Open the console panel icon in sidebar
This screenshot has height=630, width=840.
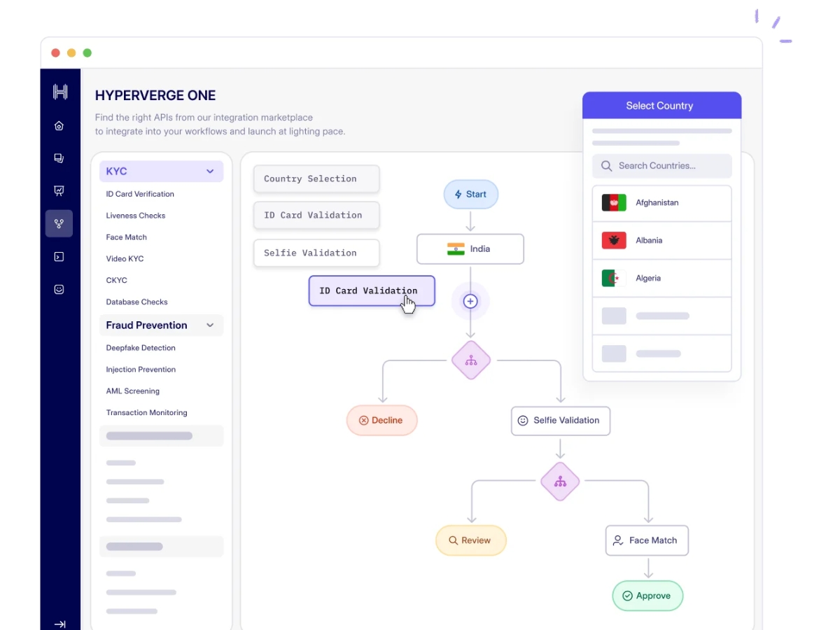click(59, 257)
